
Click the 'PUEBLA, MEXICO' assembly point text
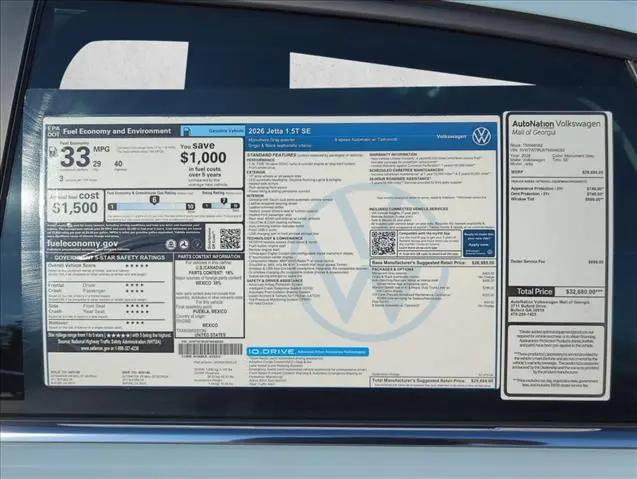tap(210, 311)
